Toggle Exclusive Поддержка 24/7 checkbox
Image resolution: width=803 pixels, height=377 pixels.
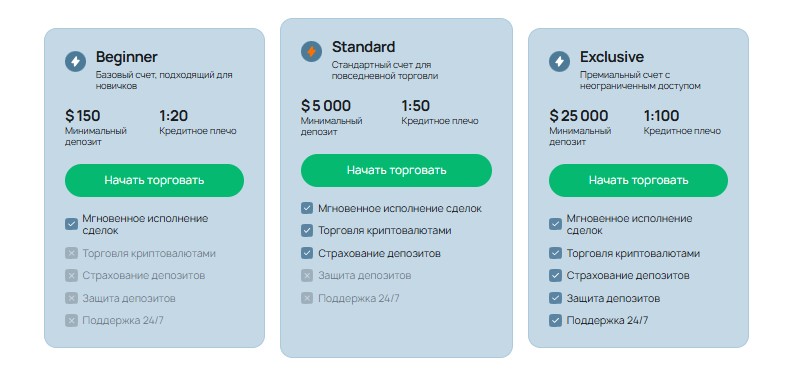(555, 321)
